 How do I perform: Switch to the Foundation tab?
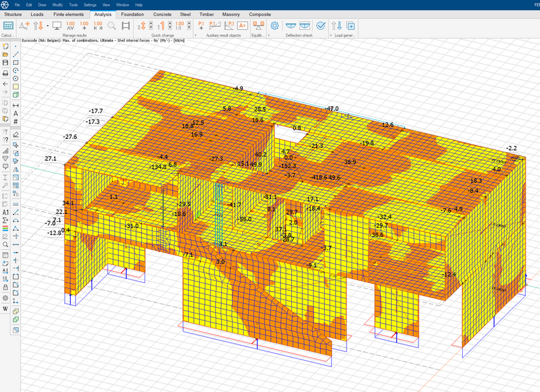click(132, 14)
